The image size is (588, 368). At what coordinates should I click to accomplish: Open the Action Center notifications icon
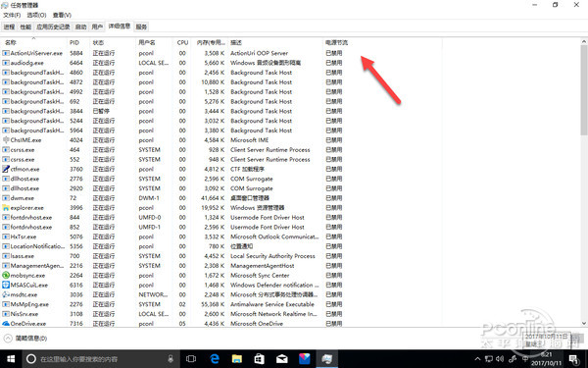click(x=574, y=359)
